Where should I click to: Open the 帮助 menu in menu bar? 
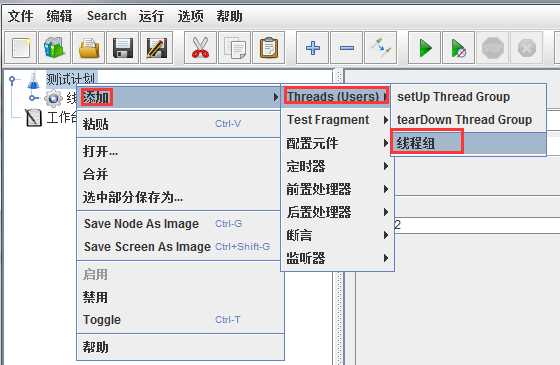229,16
